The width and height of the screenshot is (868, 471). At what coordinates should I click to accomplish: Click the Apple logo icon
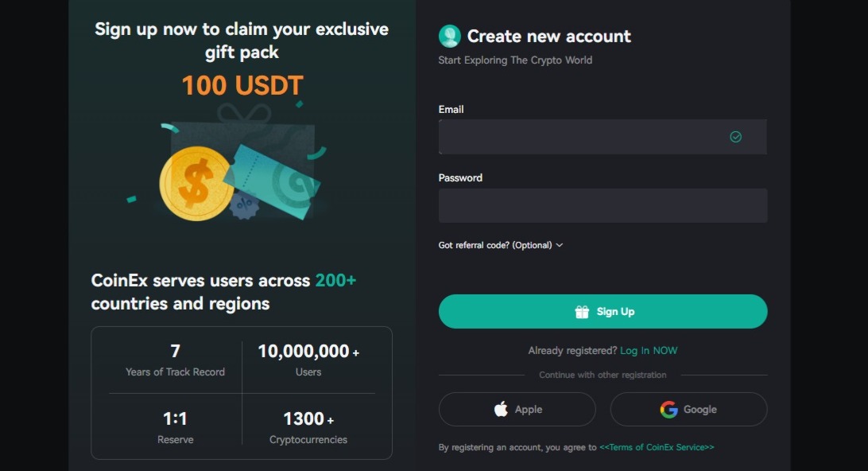click(501, 409)
